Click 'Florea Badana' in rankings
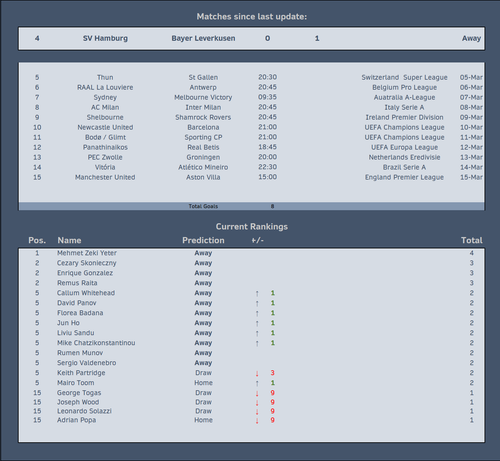This screenshot has width=500, height=461. point(80,313)
